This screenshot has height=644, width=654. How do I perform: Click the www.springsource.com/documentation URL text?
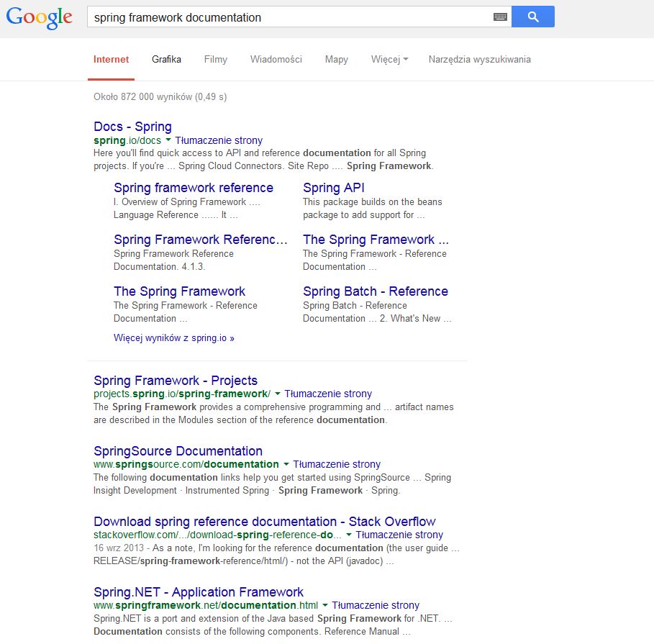pos(186,464)
